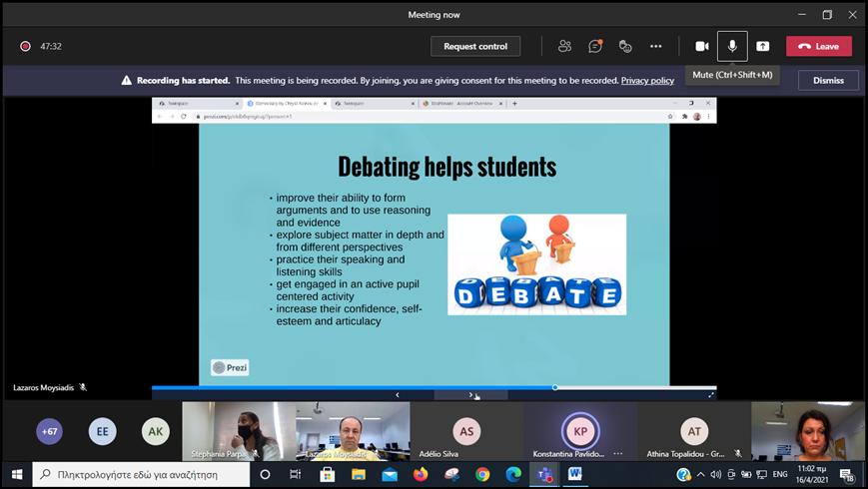868x489 pixels.
Task: Select the EE participant avatar
Action: (x=103, y=431)
